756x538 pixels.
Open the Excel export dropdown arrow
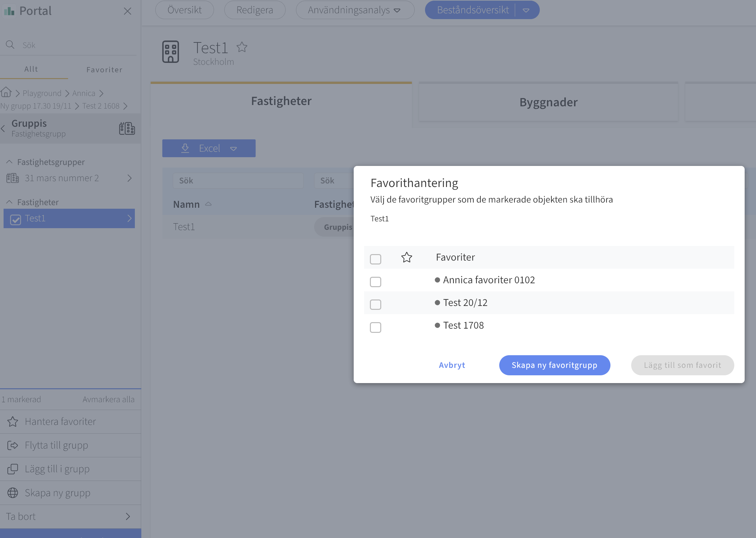click(233, 149)
